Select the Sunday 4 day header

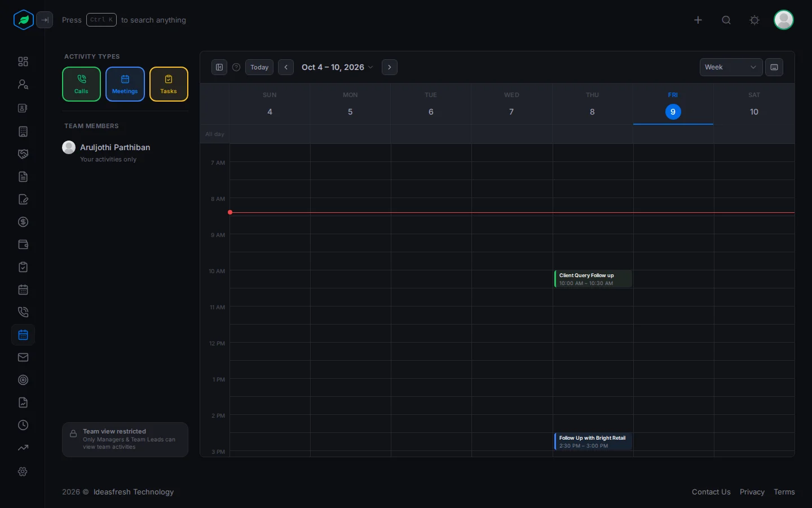point(270,104)
